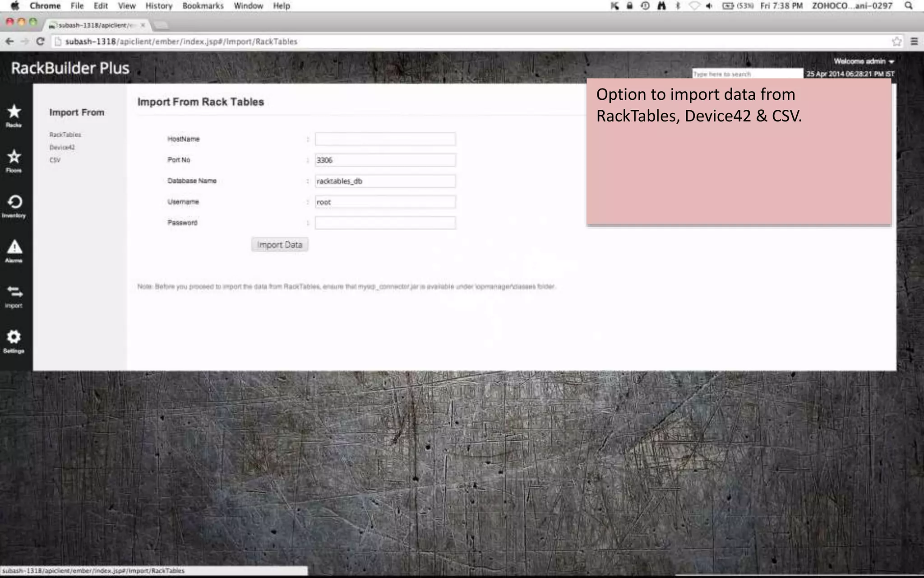
Task: Focus the Password field
Action: [x=385, y=223]
